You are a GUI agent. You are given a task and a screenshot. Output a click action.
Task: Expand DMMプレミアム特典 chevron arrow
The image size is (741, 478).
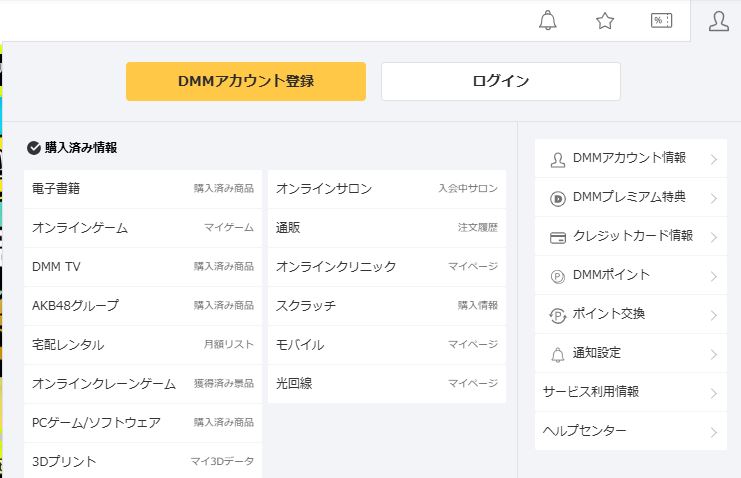(x=714, y=199)
